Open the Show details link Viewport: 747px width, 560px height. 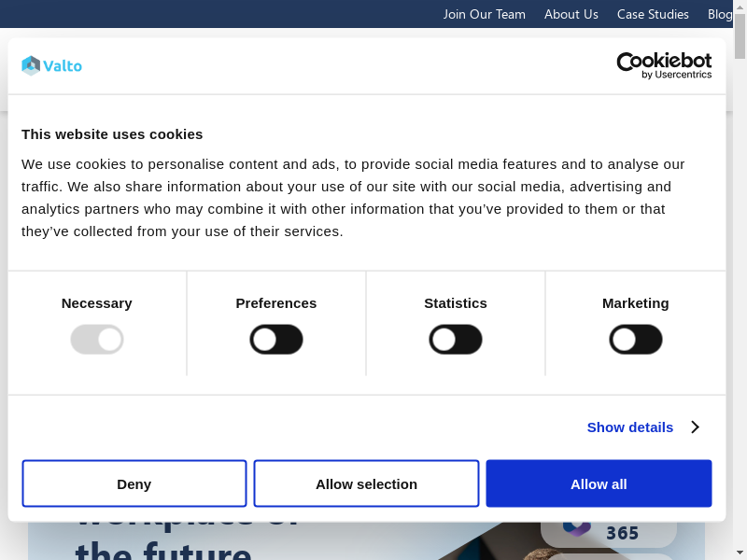pos(629,427)
